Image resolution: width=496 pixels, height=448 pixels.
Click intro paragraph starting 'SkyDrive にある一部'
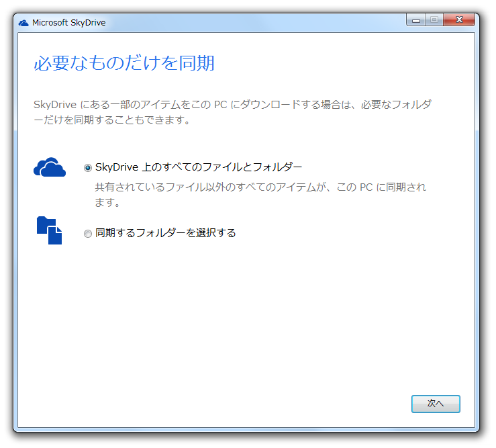232,111
